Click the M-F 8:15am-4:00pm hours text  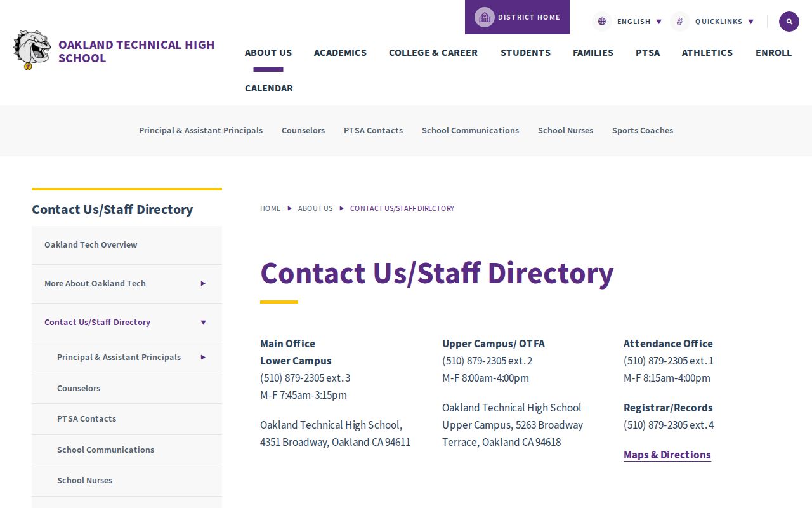point(667,378)
